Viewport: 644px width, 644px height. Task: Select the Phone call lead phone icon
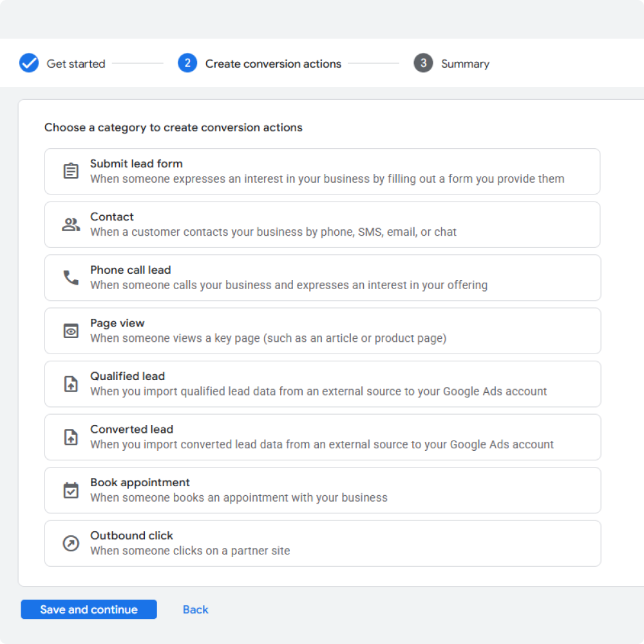tap(71, 277)
